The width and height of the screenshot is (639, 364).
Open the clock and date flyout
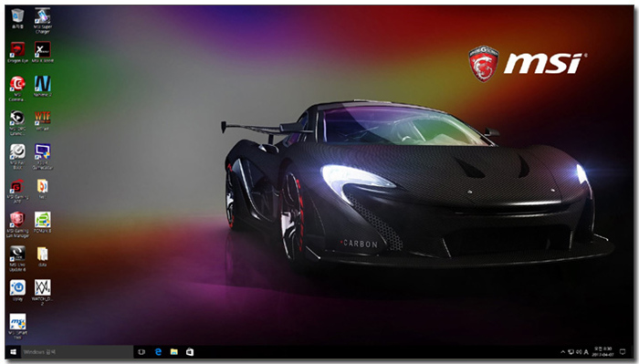pos(603,352)
